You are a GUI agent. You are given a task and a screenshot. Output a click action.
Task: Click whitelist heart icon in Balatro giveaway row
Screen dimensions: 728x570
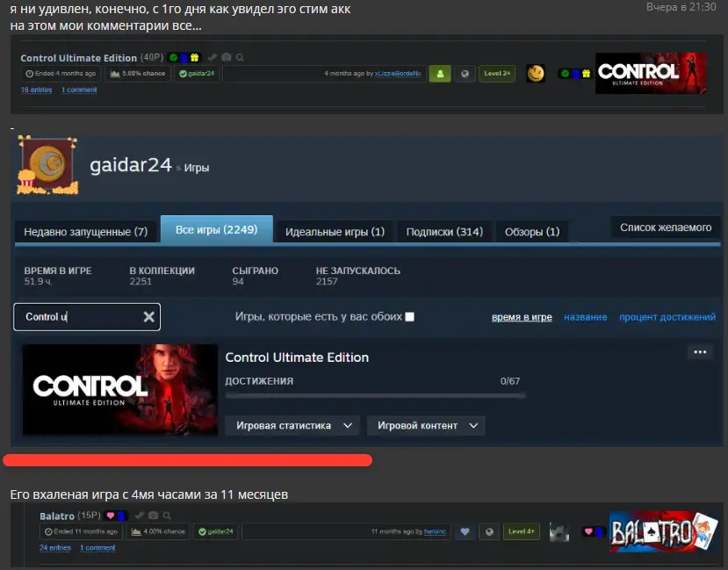(465, 531)
